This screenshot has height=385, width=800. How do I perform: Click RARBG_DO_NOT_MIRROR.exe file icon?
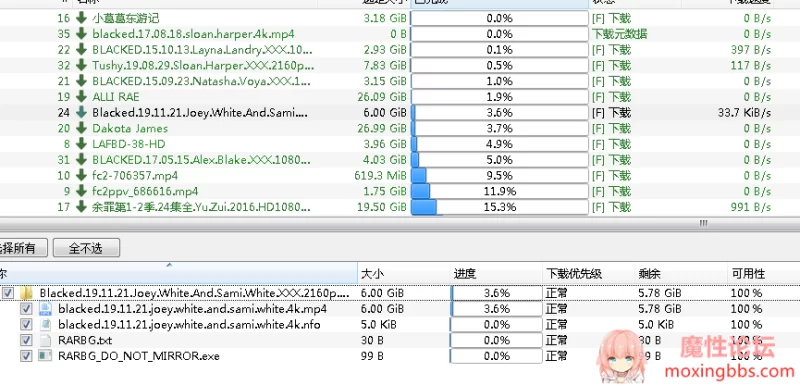coord(45,355)
